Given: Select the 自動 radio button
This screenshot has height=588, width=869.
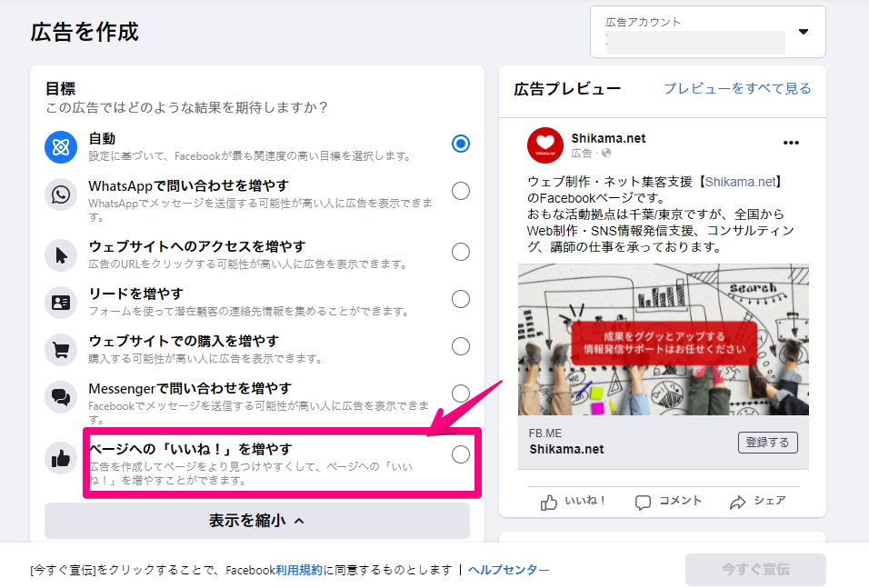Looking at the screenshot, I should (x=461, y=144).
